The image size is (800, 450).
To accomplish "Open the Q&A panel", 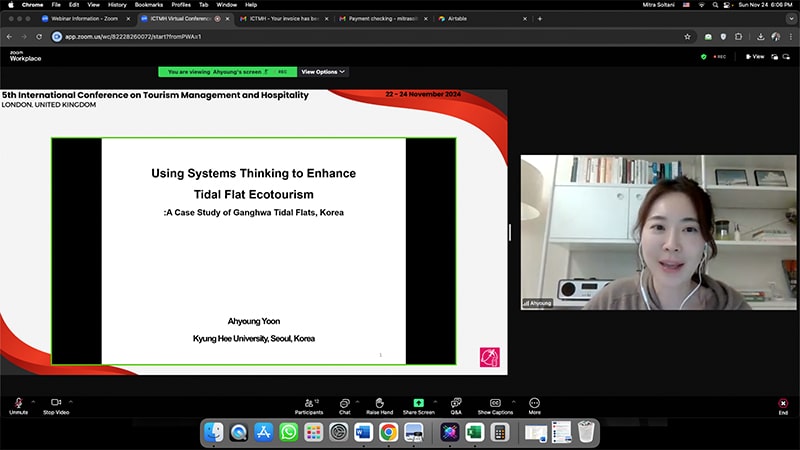I will [x=456, y=402].
